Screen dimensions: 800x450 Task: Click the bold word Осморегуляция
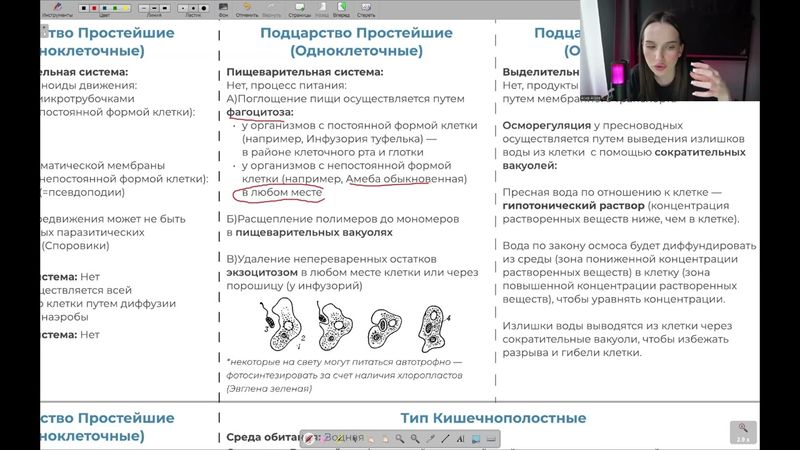point(546,126)
